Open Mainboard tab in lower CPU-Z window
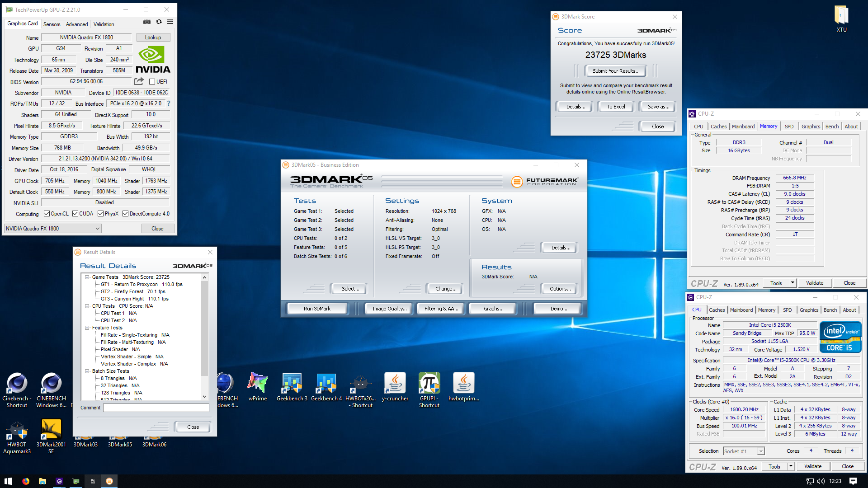 pyautogui.click(x=741, y=310)
